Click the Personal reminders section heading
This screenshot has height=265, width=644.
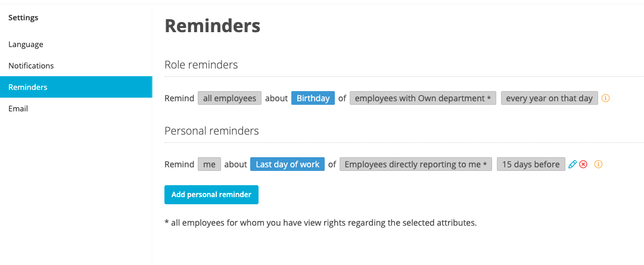tap(211, 131)
